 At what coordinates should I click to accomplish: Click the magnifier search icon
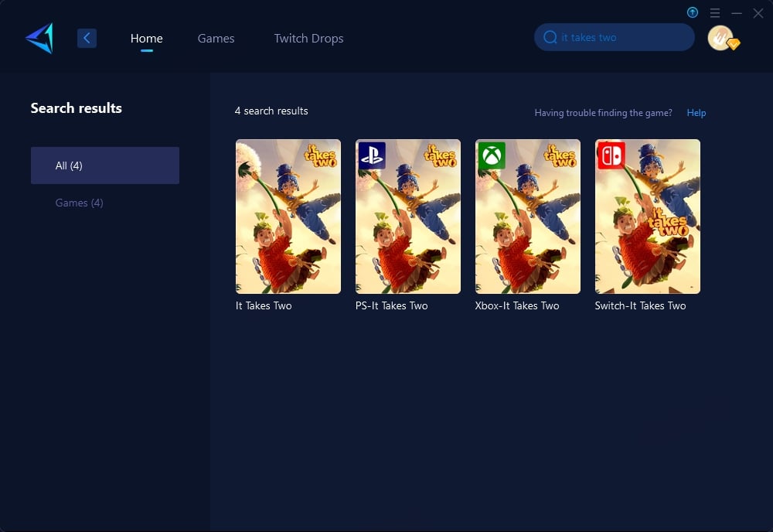(550, 37)
